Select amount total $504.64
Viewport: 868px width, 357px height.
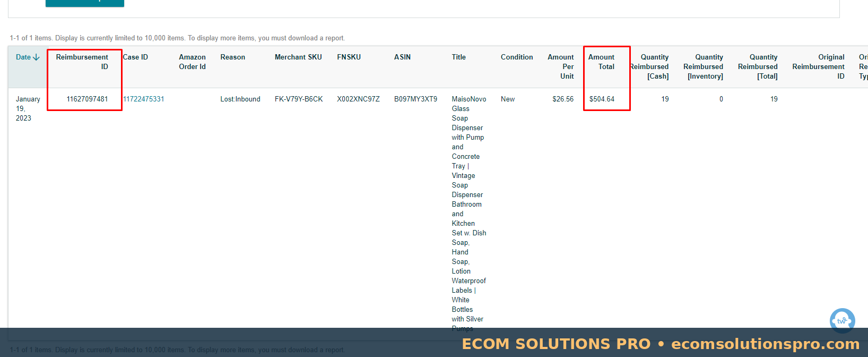[602, 99]
